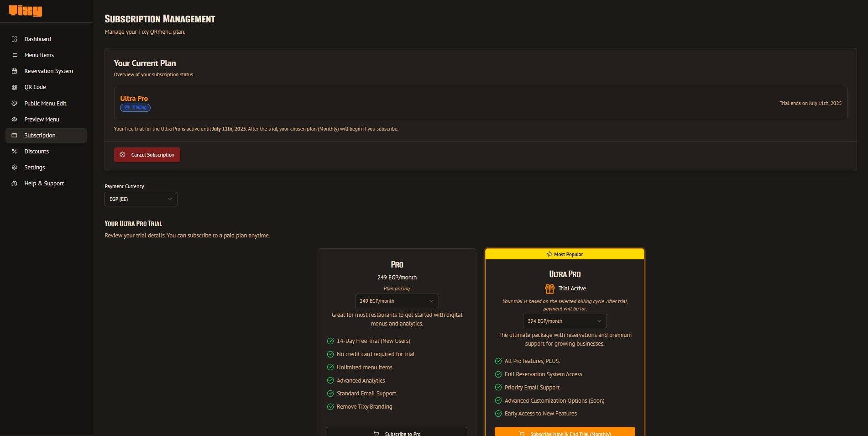
Task: Open Help & Support page
Action: point(46,184)
